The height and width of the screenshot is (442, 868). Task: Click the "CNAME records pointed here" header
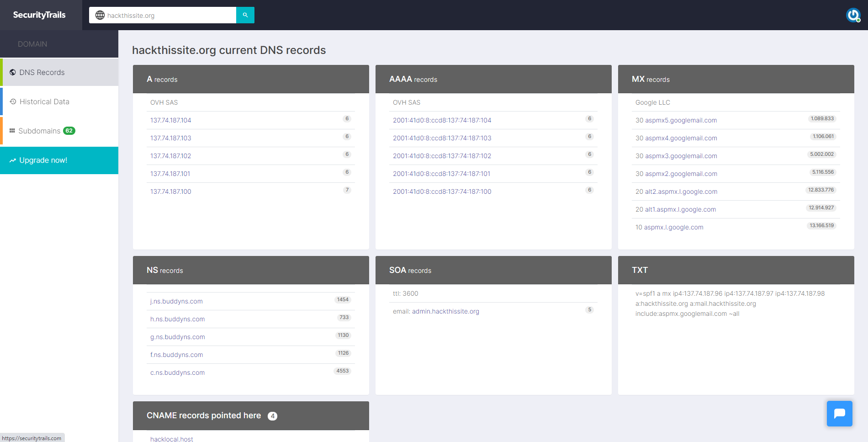click(x=251, y=415)
